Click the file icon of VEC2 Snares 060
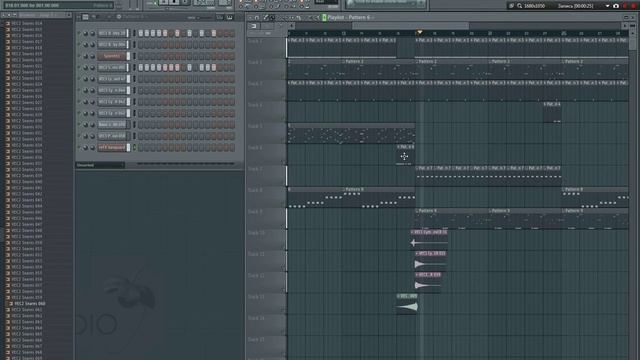The width and height of the screenshot is (640, 360). (11, 304)
